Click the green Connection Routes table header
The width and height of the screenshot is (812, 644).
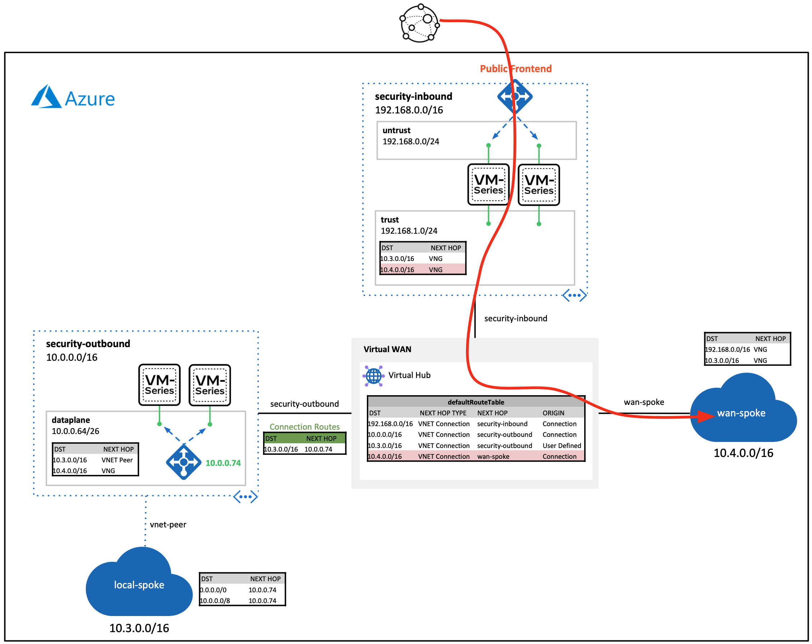pos(304,439)
